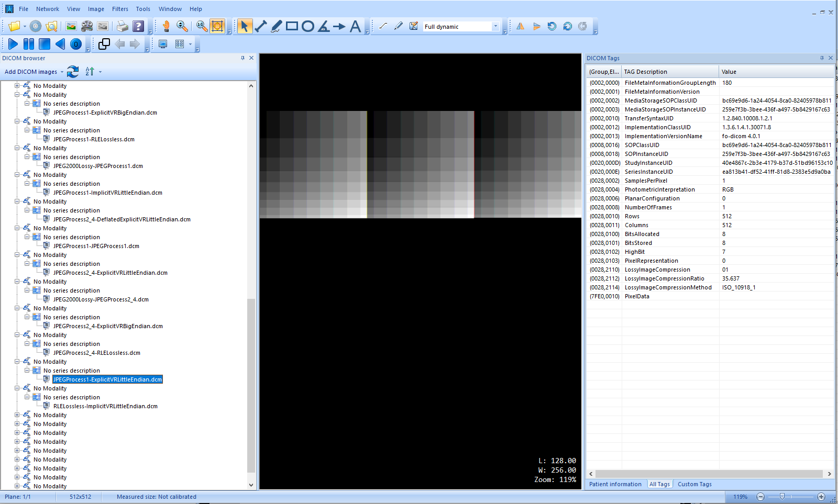Adjust the zoom slider in the status bar
Viewport: 838px width, 504px height.
tap(782, 497)
